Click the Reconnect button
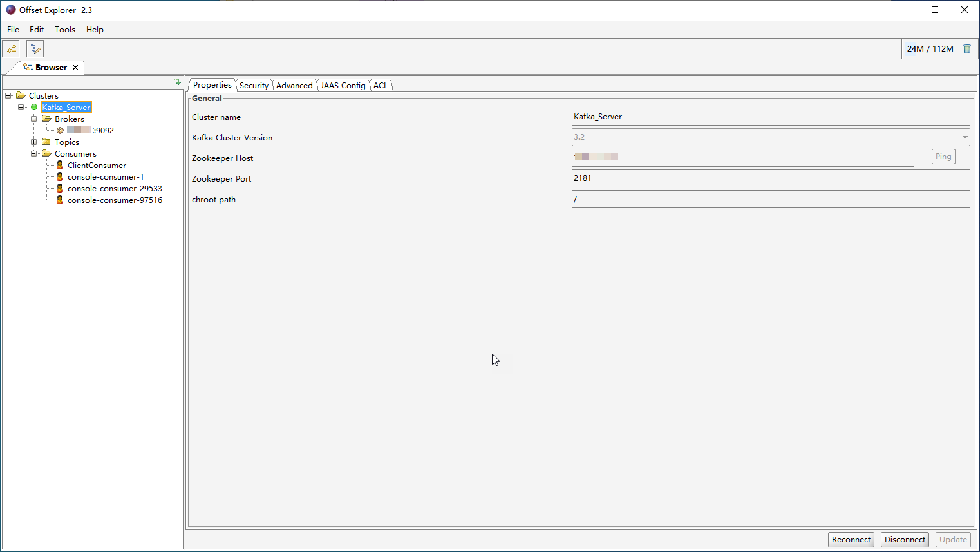Viewport: 980px width, 552px height. tap(851, 540)
